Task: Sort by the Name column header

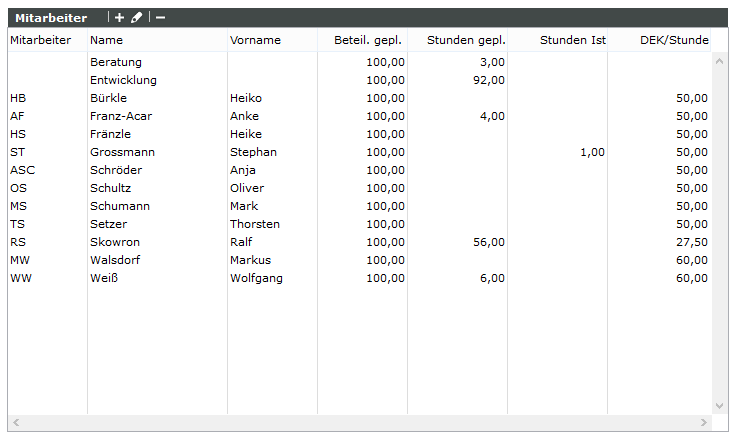Action: 105,40
